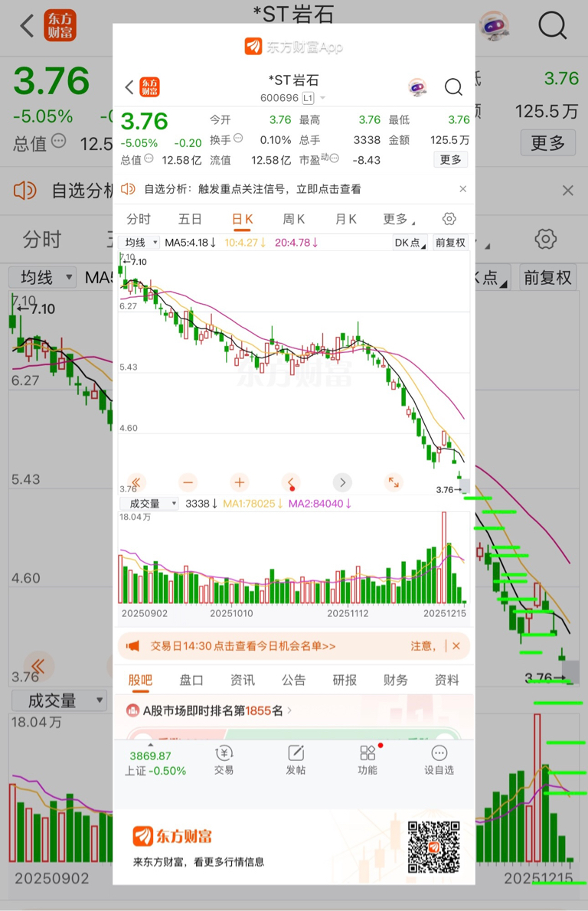Switch to the 月K tab

[346, 219]
